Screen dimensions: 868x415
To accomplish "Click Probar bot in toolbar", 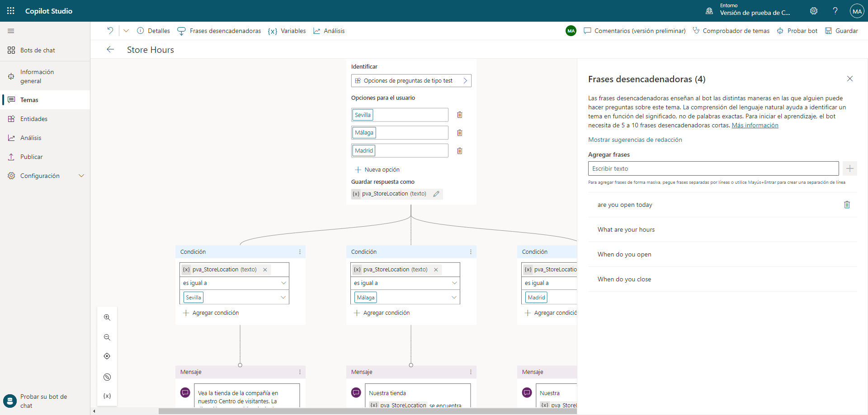I will 797,31.
